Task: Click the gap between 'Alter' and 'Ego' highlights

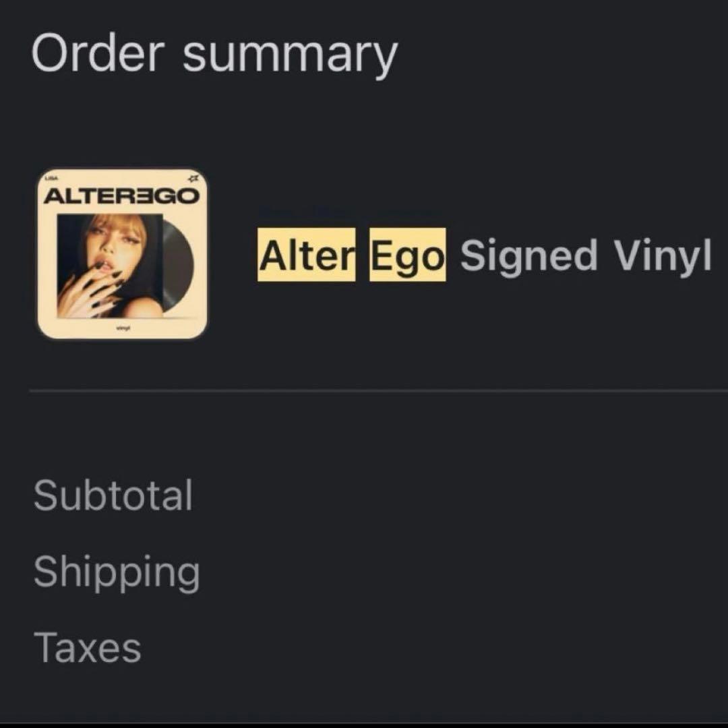Action: coord(362,255)
